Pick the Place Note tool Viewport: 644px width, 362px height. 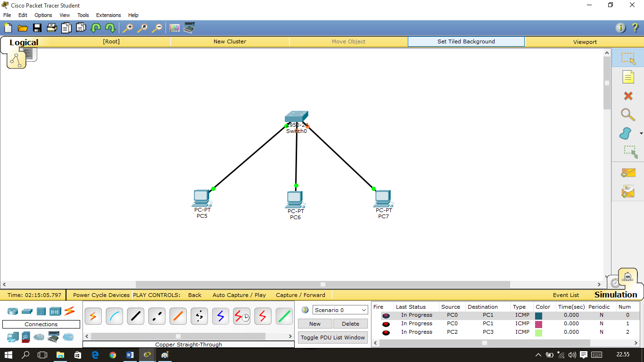[628, 77]
